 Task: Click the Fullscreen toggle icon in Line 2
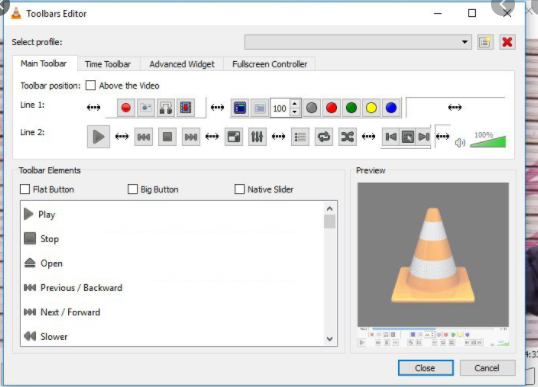(x=234, y=137)
